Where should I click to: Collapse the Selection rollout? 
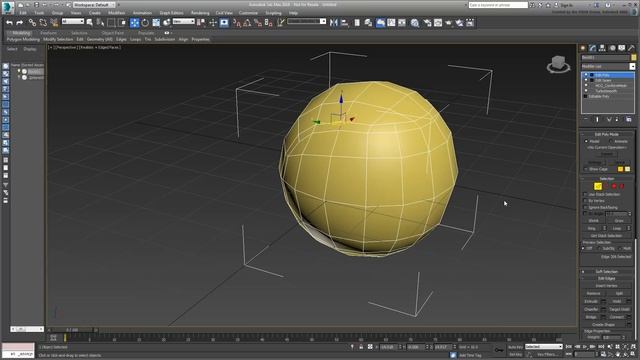[x=607, y=179]
